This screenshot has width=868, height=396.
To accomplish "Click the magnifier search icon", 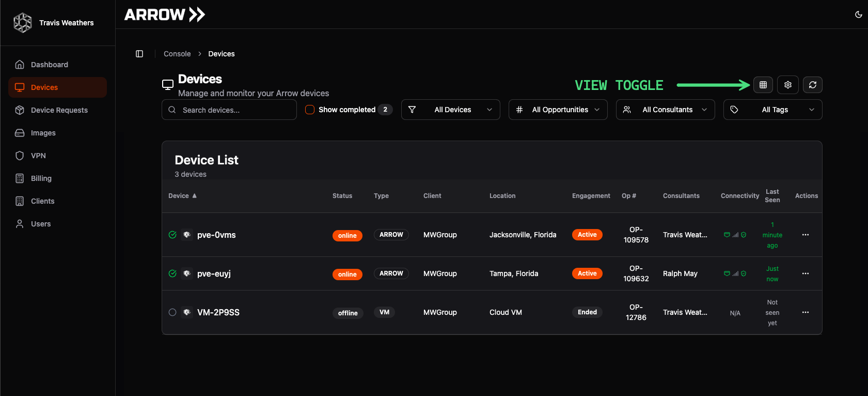I will (172, 110).
